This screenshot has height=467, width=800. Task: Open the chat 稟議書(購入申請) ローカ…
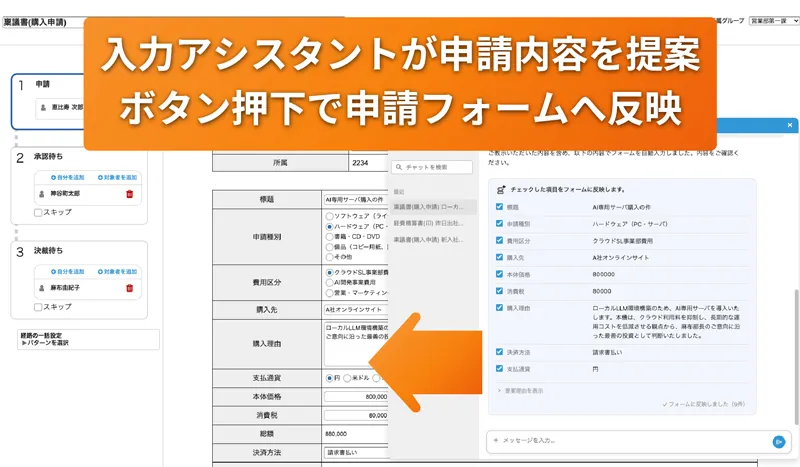(432, 207)
